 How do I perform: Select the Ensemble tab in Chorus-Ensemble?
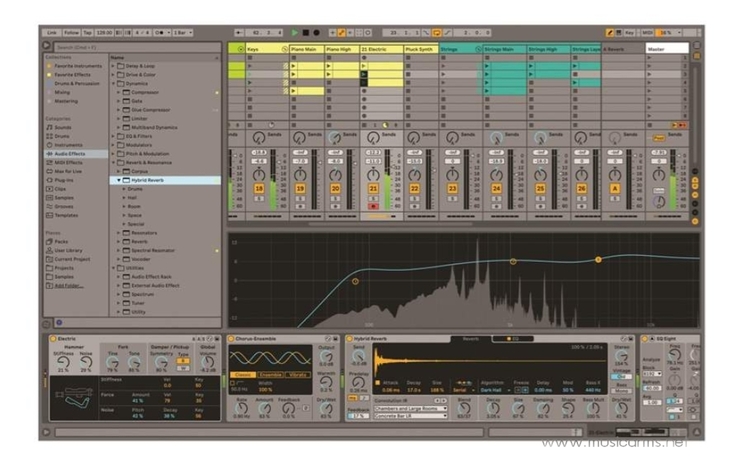(x=270, y=375)
